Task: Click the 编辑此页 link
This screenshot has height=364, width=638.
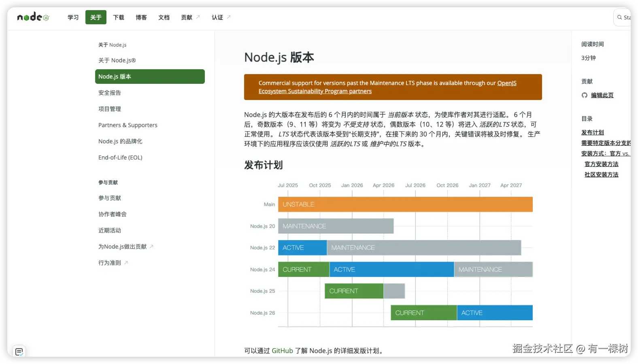Action: (602, 95)
